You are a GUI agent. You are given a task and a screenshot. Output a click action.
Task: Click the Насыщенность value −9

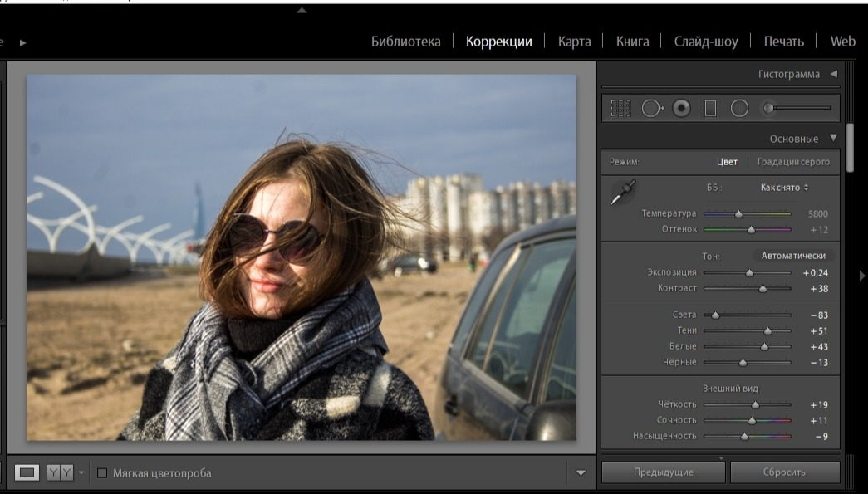click(x=821, y=437)
